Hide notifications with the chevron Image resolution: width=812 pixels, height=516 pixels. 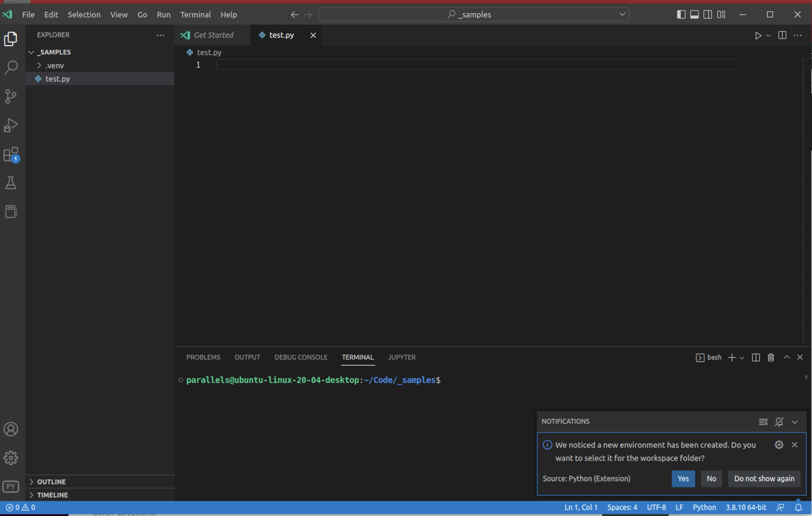click(795, 422)
